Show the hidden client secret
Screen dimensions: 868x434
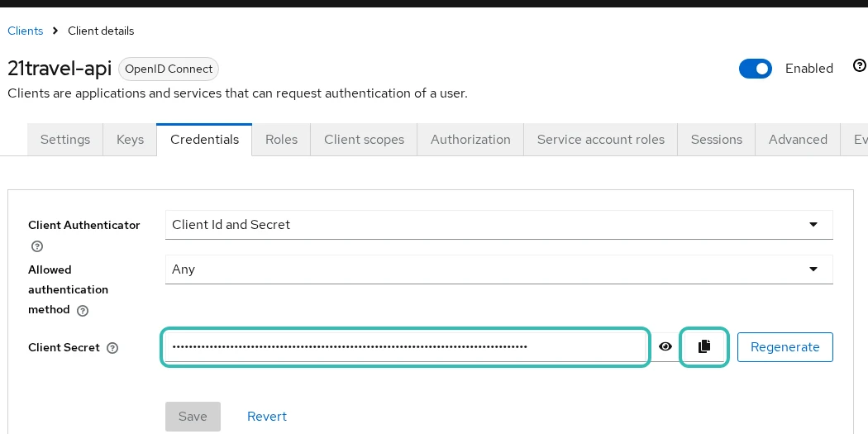(x=665, y=347)
